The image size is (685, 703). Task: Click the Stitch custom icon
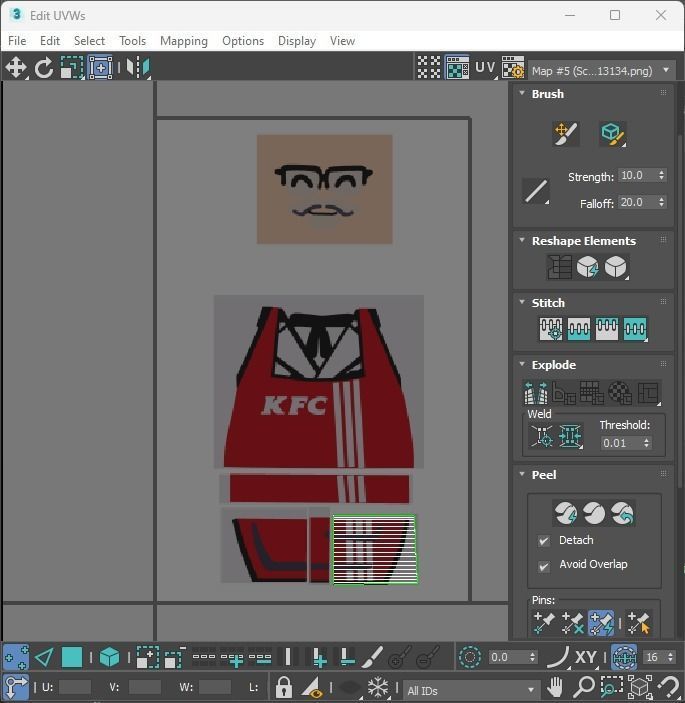635,329
